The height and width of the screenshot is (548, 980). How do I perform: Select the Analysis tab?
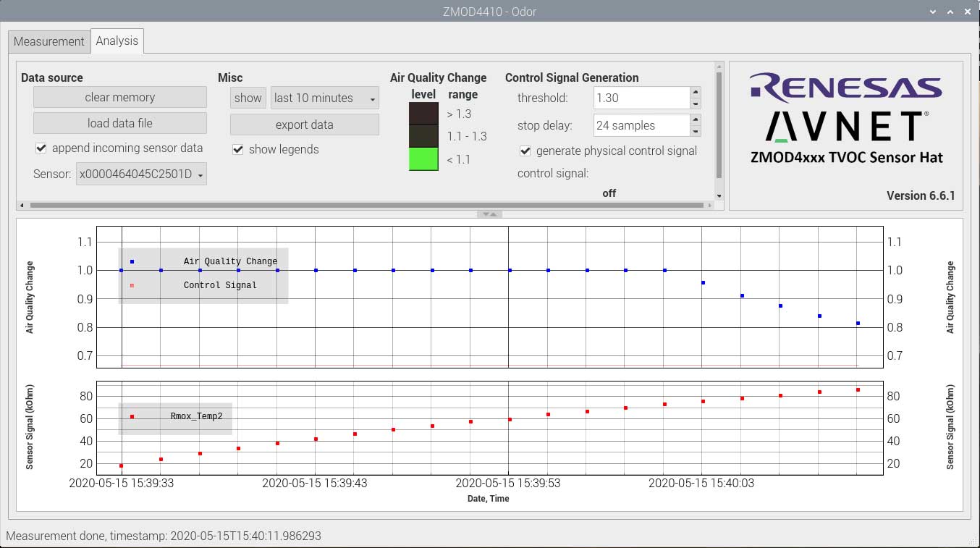(x=117, y=41)
